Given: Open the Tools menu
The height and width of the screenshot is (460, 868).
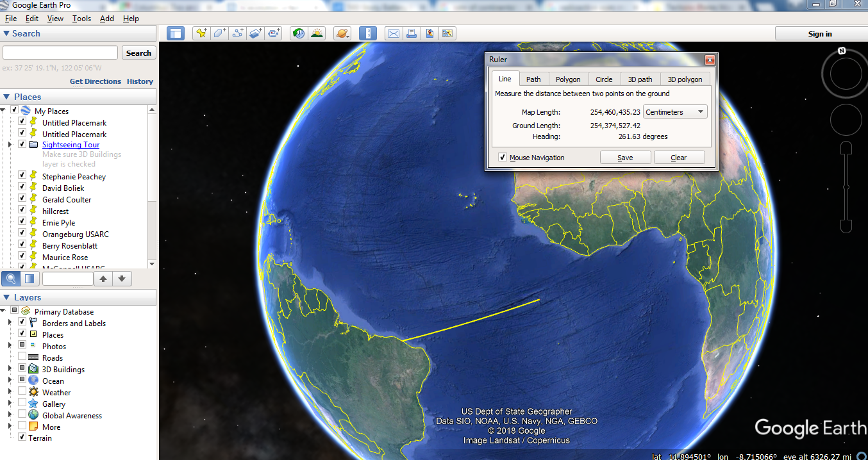Looking at the screenshot, I should [81, 19].
